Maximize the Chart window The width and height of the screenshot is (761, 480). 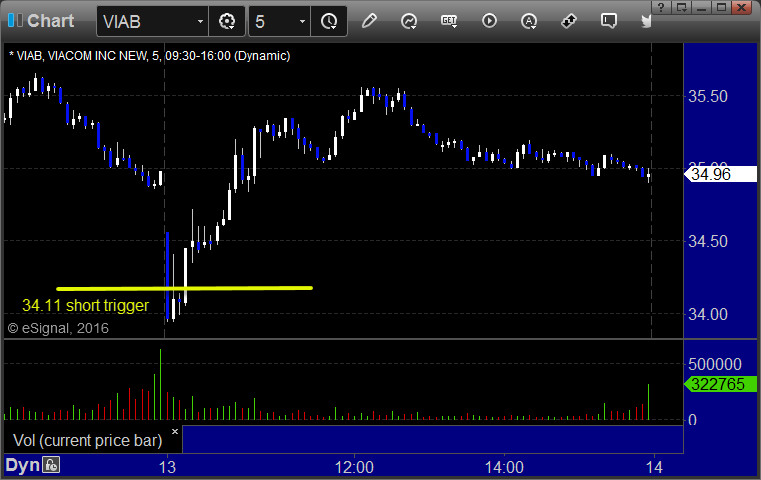click(721, 7)
